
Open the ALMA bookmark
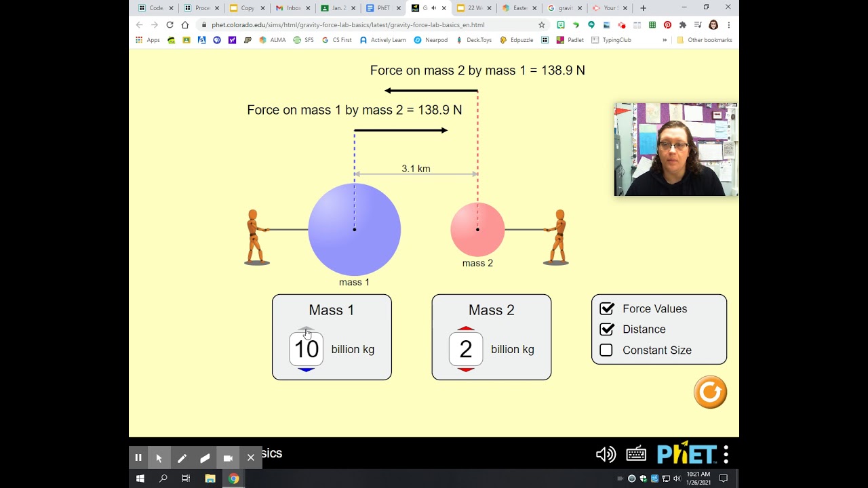[x=272, y=40]
